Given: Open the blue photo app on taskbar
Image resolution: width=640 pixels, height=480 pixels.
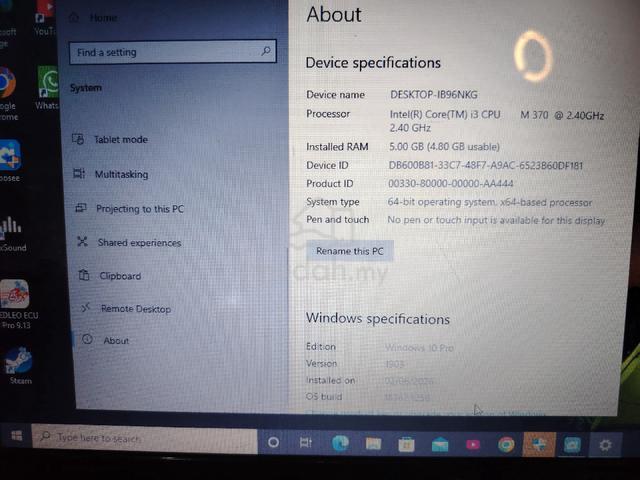Looking at the screenshot, I should (572, 445).
